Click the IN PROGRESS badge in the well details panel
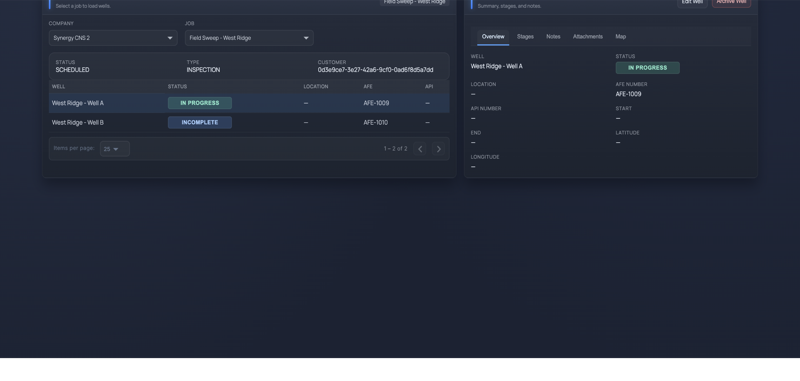Viewport: 800px width, 381px height. (647, 68)
